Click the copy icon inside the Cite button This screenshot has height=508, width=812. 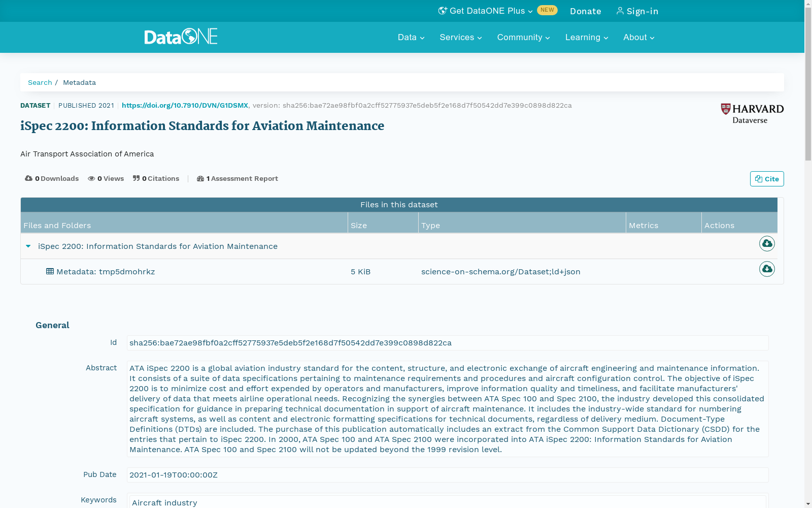coord(759,178)
